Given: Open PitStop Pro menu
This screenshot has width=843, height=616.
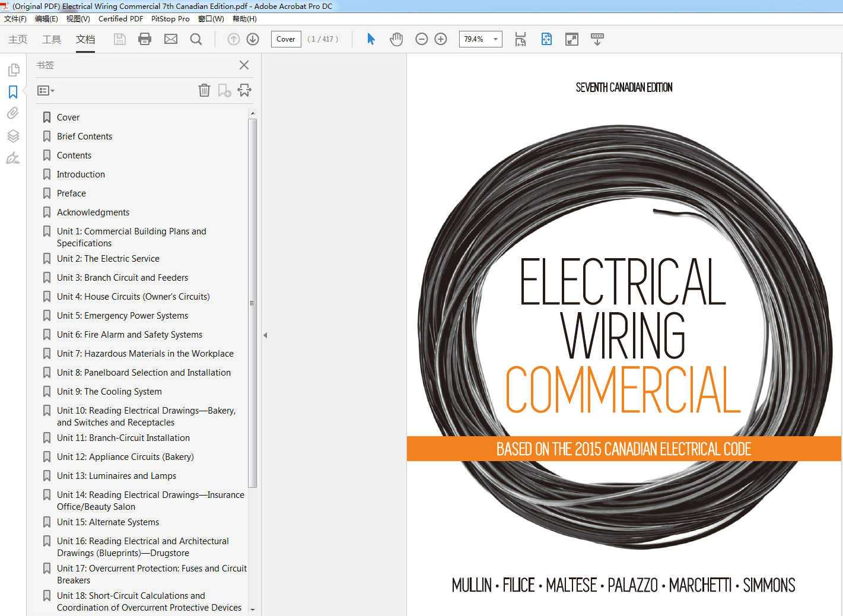Looking at the screenshot, I should click(170, 19).
